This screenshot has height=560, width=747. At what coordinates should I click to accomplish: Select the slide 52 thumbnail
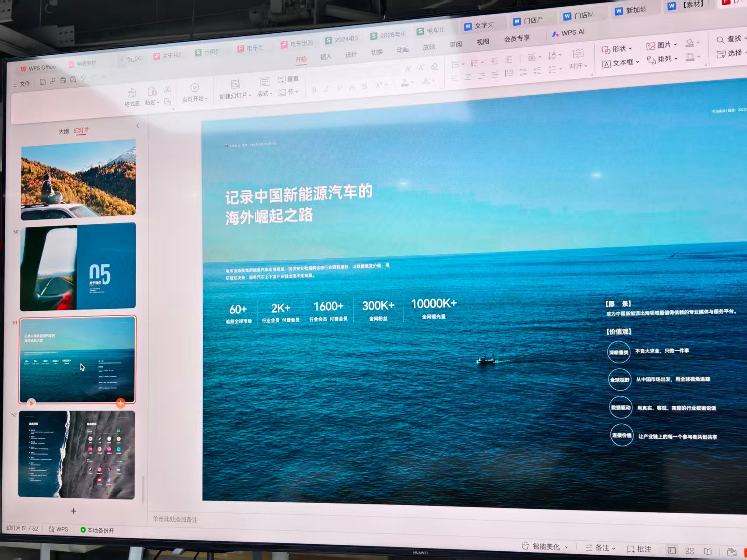pyautogui.click(x=77, y=454)
